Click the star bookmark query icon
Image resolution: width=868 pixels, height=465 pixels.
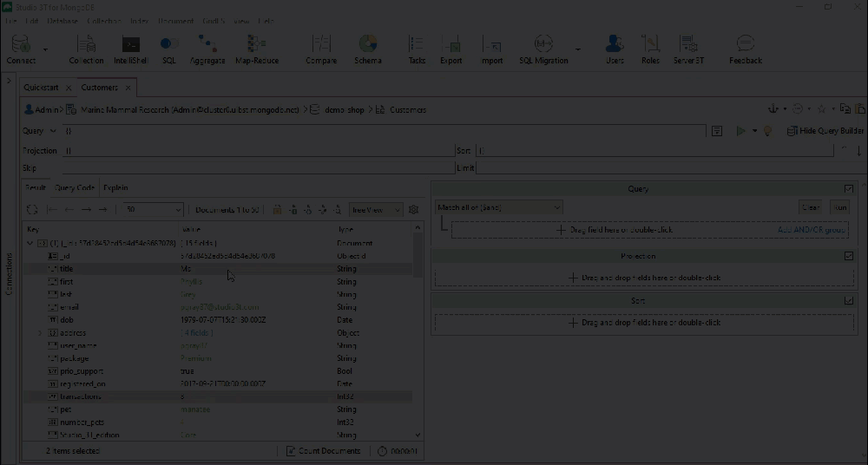click(822, 109)
